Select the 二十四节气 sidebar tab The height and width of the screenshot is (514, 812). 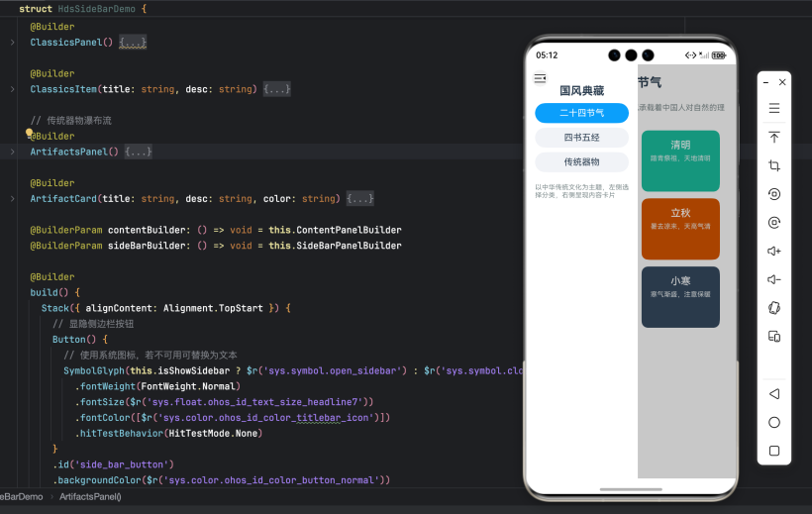point(581,113)
